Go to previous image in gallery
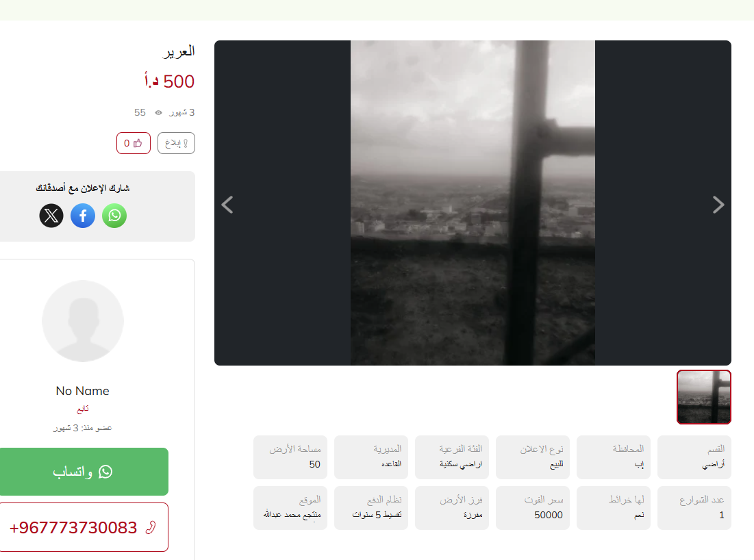This screenshot has height=560, width=754. click(227, 205)
